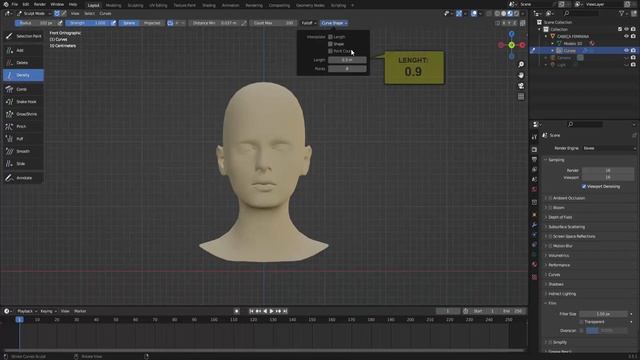Screen dimensions: 640x360
Task: Adjust the brush Radius slider
Action: pyautogui.click(x=36, y=23)
